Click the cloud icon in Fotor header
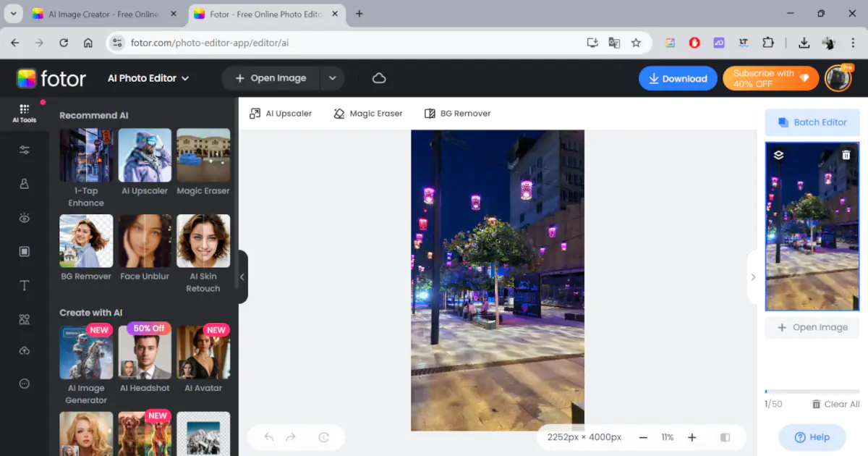Image resolution: width=868 pixels, height=456 pixels. click(x=379, y=78)
